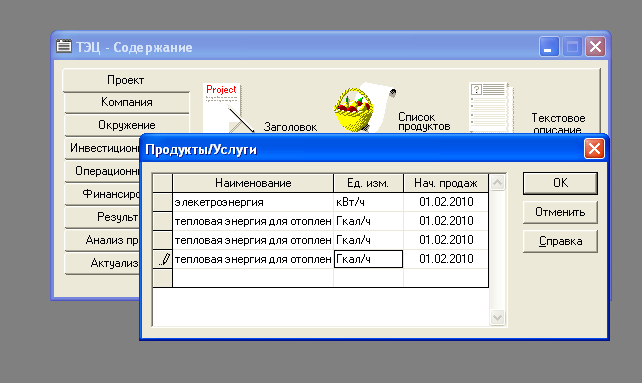The height and width of the screenshot is (383, 642).
Task: Click the table scrollbar down arrow
Action: [497, 317]
